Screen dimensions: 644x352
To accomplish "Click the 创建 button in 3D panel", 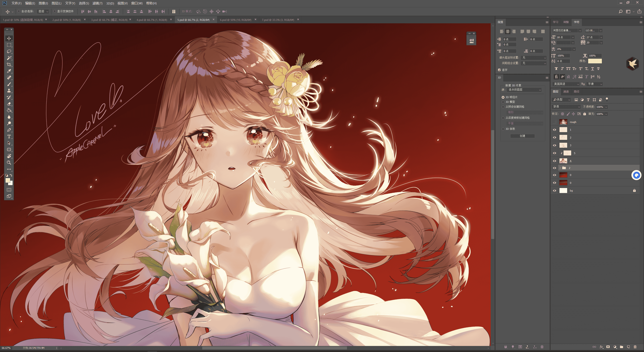I will pos(523,136).
